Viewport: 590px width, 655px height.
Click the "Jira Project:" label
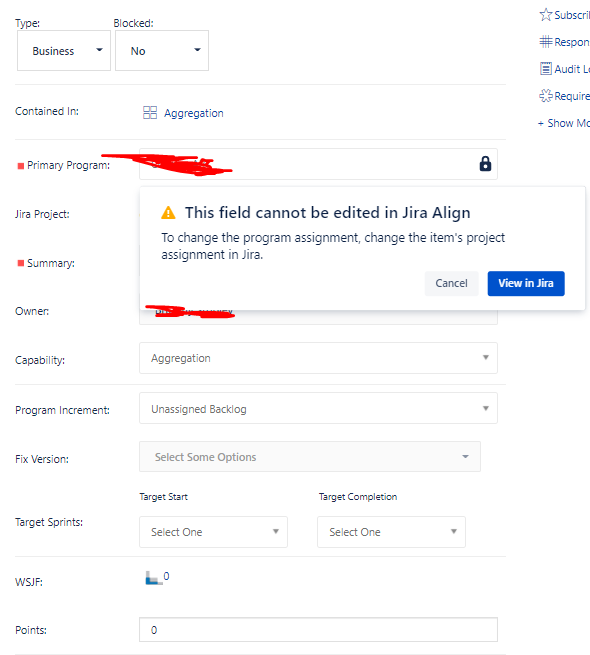(x=42, y=214)
